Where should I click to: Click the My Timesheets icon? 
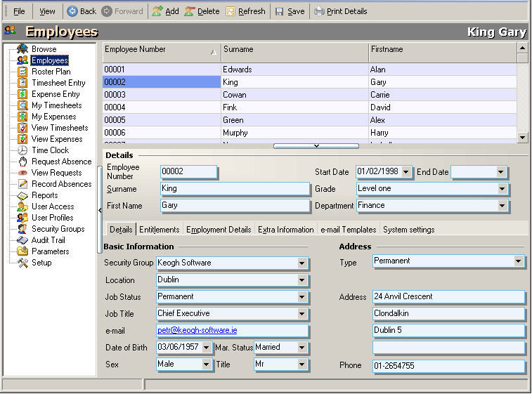coord(22,105)
